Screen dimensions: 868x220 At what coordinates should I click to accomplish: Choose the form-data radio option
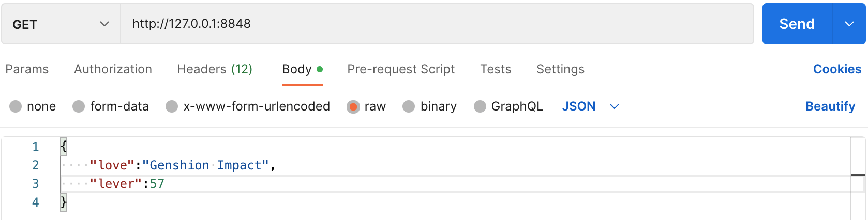click(x=111, y=106)
